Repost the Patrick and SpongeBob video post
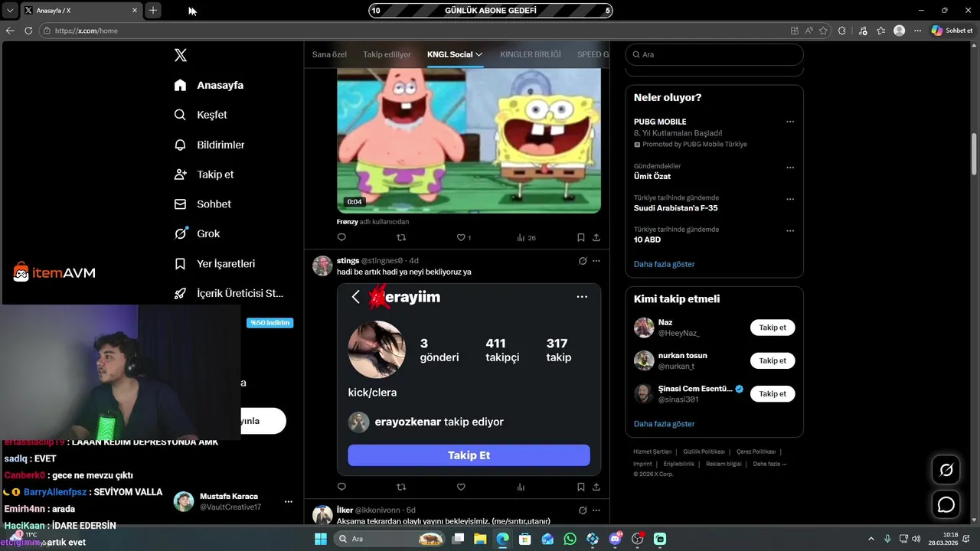This screenshot has height=551, width=980. pyautogui.click(x=401, y=237)
